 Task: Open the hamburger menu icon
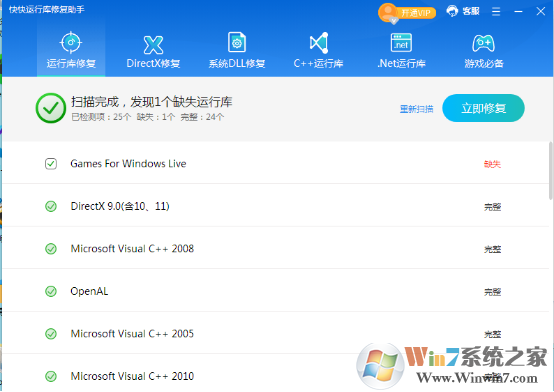pyautogui.click(x=496, y=12)
